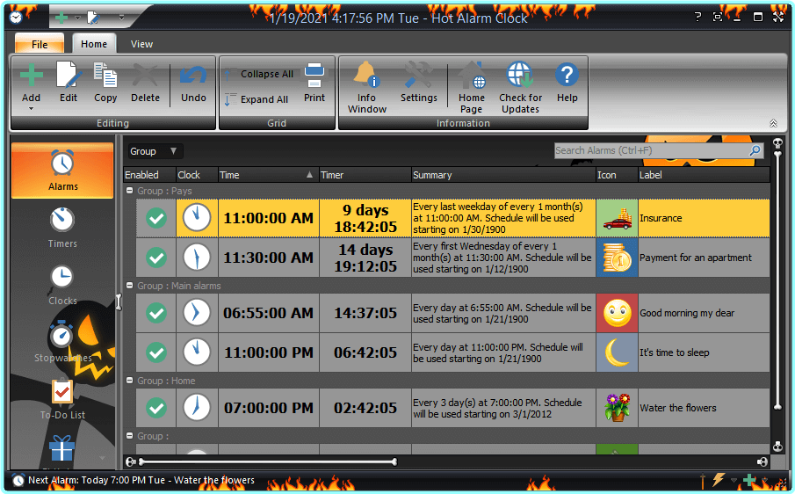Open the Add button dropdown arrow

pos(31,109)
